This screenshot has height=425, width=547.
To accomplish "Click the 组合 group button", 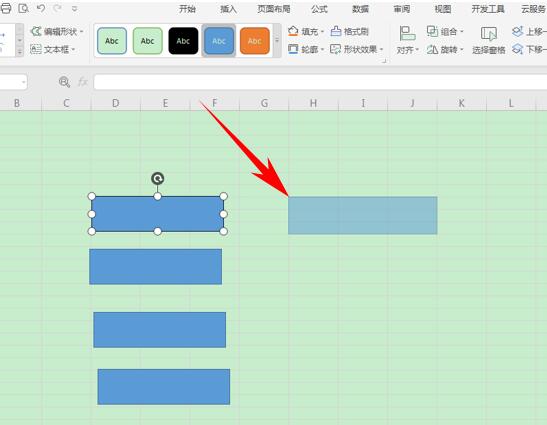I will [x=445, y=32].
